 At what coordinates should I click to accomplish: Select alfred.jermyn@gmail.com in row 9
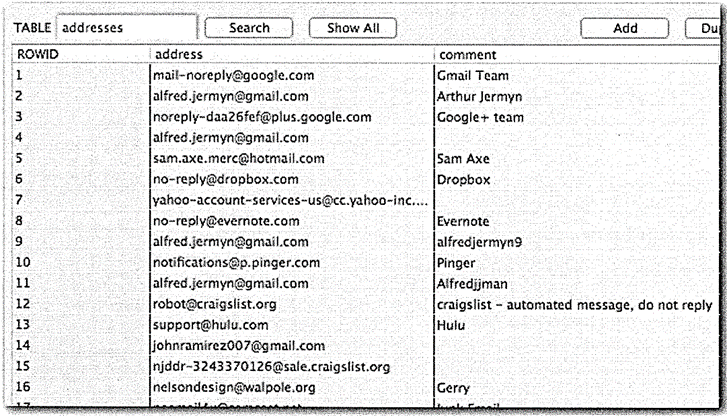click(x=292, y=242)
